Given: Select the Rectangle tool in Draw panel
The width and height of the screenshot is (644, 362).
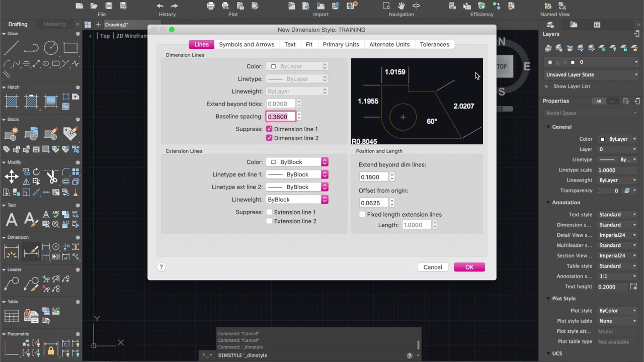Looking at the screenshot, I should pos(70,48).
